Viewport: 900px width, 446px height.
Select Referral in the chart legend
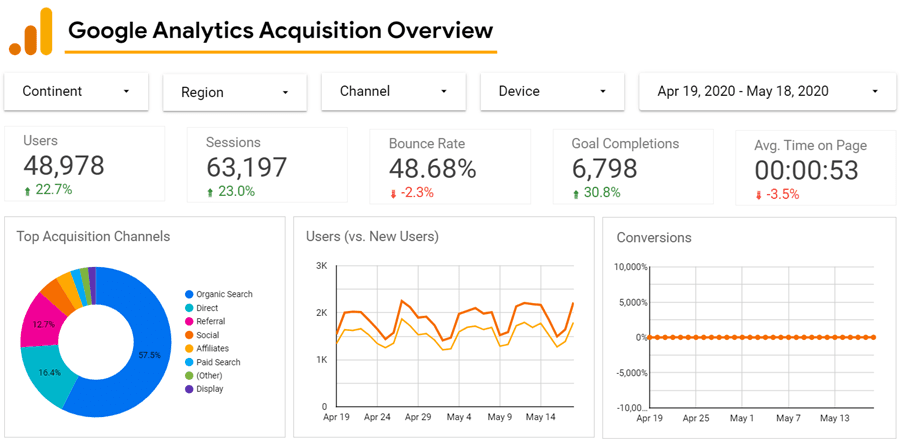coord(210,321)
